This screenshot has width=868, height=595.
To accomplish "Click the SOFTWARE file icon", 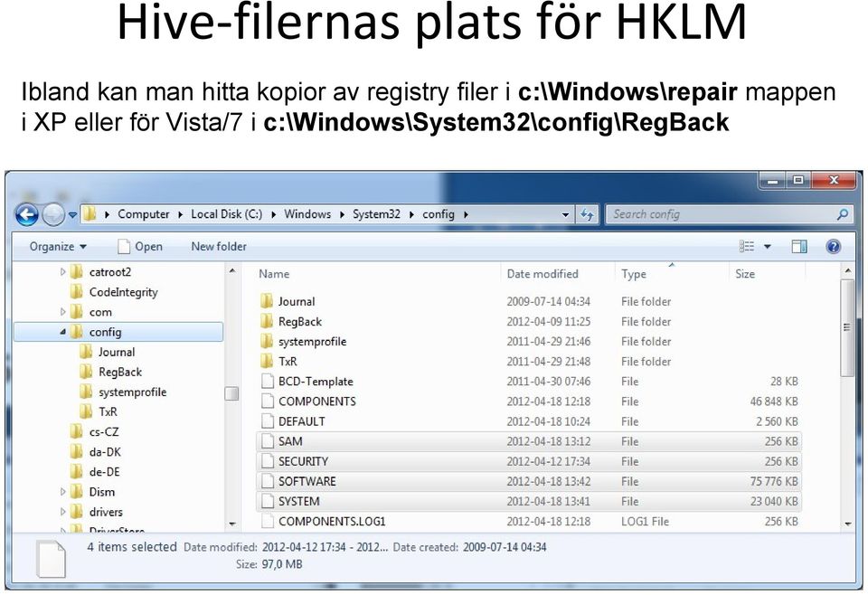I will [268, 481].
